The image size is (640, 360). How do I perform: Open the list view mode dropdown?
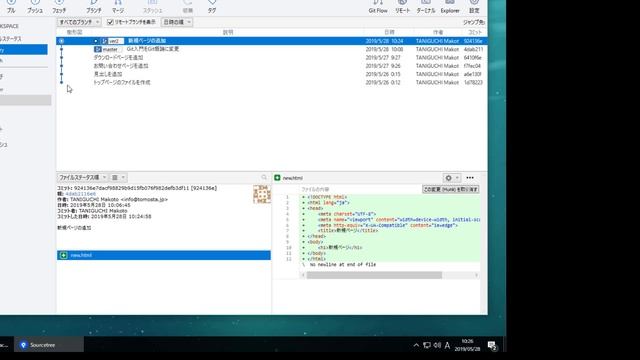(x=118, y=178)
